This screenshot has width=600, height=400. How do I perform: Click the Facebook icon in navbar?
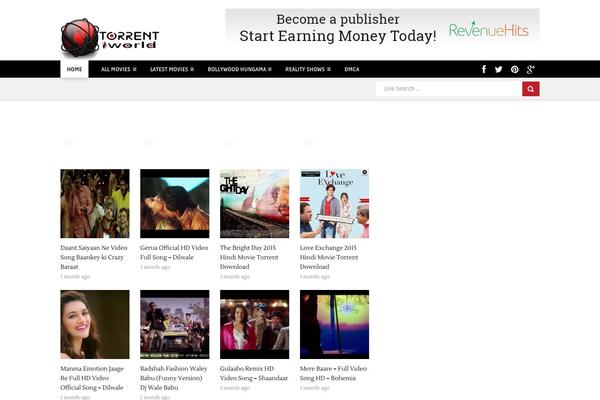484,69
